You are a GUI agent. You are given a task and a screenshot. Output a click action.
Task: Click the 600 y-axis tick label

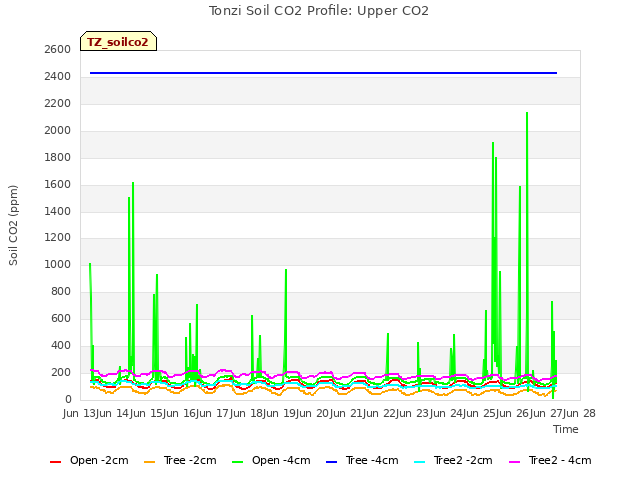point(61,318)
